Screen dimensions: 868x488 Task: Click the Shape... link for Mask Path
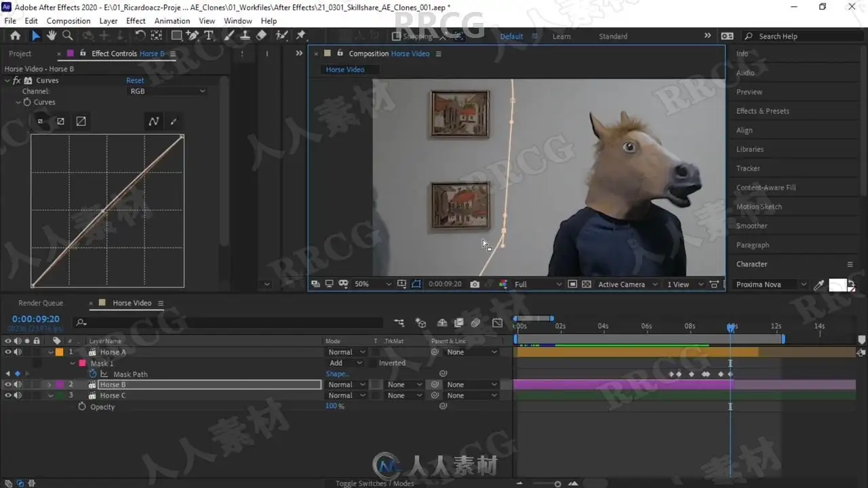click(337, 374)
